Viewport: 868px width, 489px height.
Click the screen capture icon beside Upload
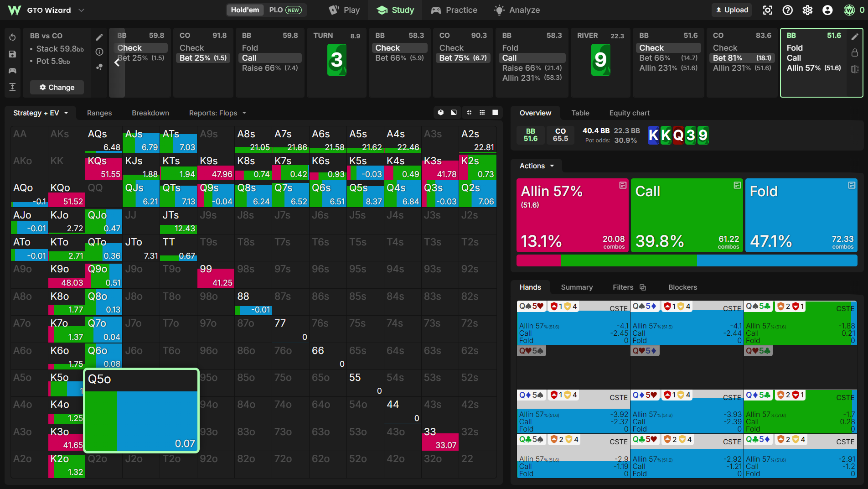(768, 10)
